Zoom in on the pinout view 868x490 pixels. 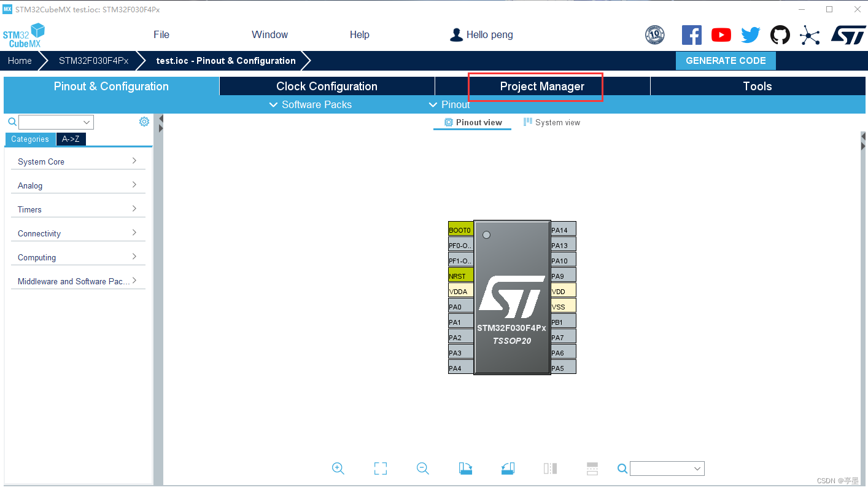338,468
